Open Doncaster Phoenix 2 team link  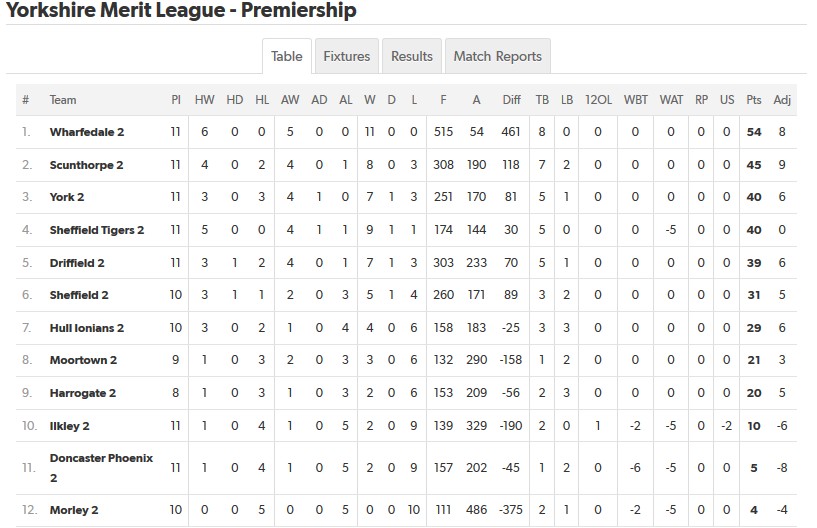pyautogui.click(x=101, y=458)
